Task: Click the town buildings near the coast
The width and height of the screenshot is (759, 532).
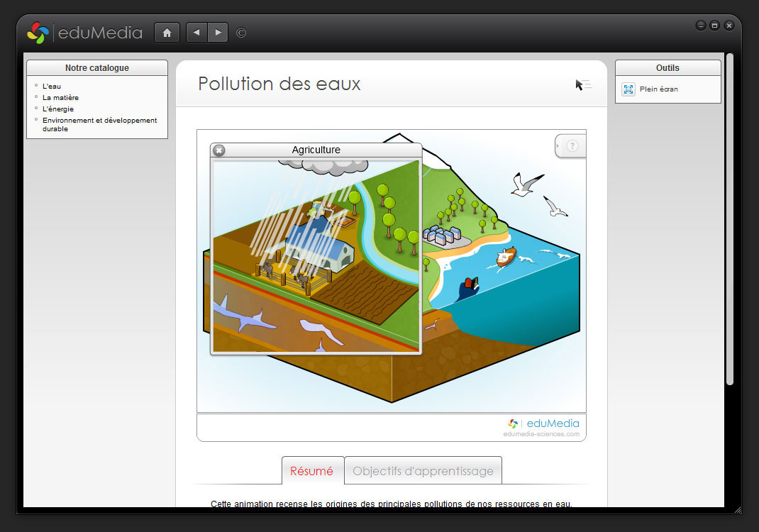Action: pyautogui.click(x=441, y=235)
